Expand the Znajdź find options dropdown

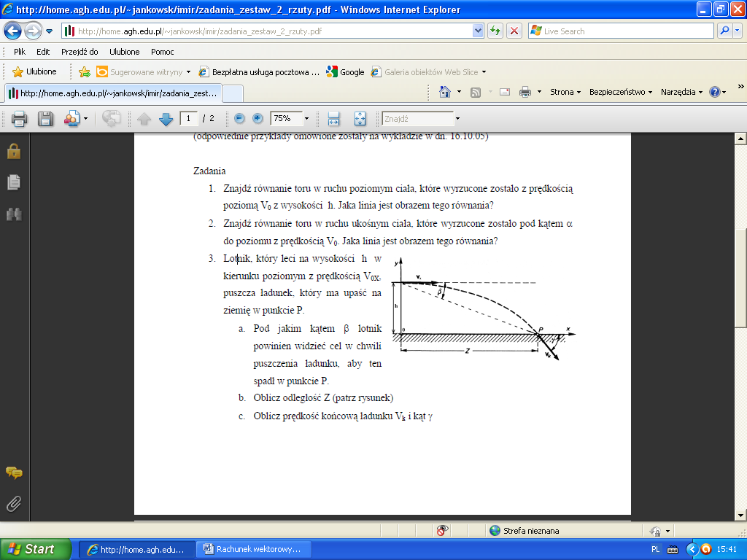pos(457,118)
